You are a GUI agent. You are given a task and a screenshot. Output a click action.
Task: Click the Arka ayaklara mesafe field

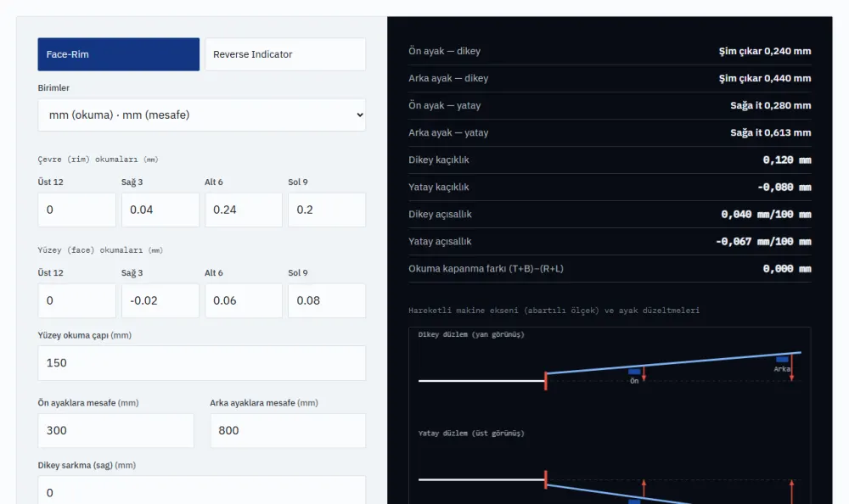click(x=288, y=430)
